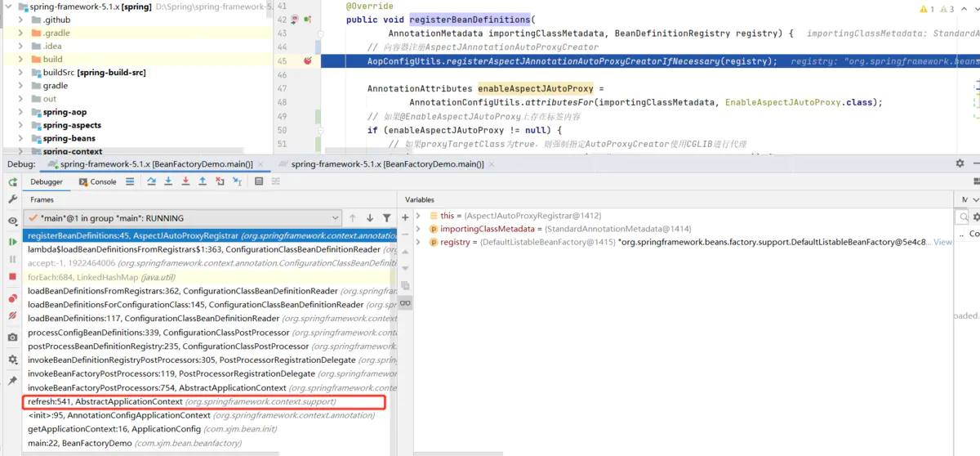Click the Step Out icon

[x=203, y=181]
